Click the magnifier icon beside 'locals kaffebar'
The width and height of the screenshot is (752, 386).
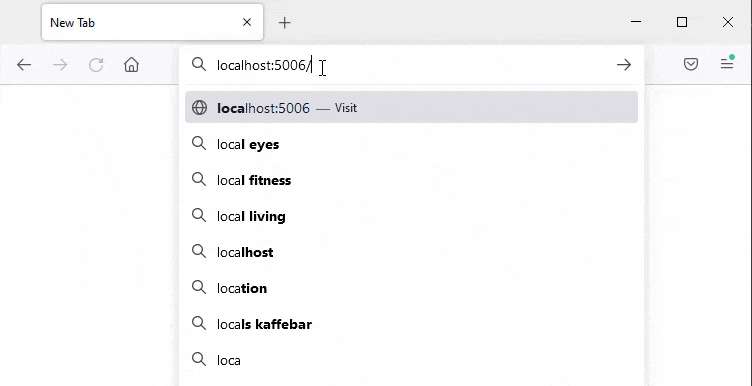click(x=199, y=323)
